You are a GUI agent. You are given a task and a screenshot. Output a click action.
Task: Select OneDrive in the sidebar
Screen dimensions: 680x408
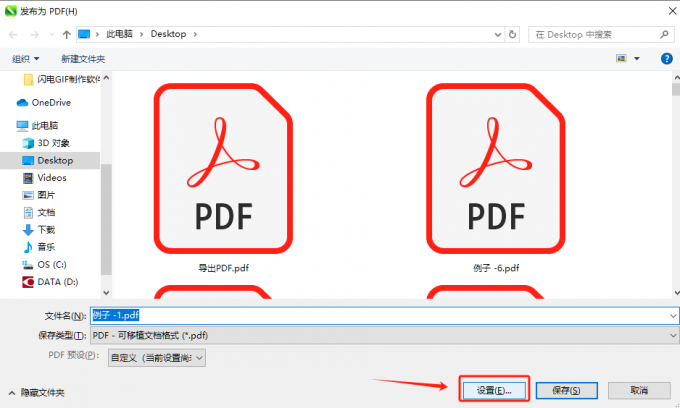43,103
